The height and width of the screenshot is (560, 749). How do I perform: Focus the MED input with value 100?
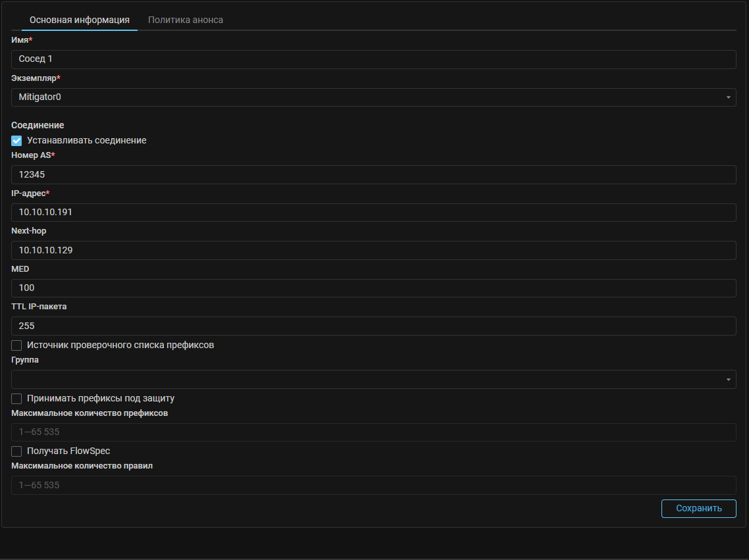click(x=373, y=288)
